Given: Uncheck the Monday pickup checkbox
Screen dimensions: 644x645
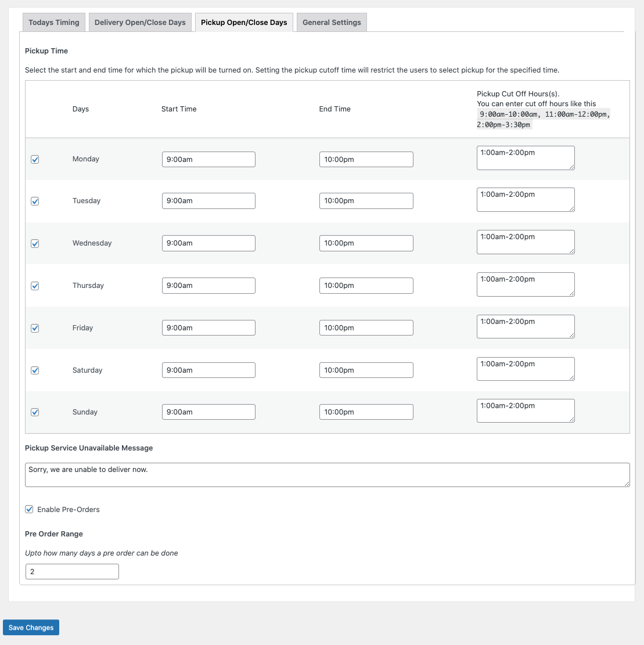Looking at the screenshot, I should pos(35,159).
